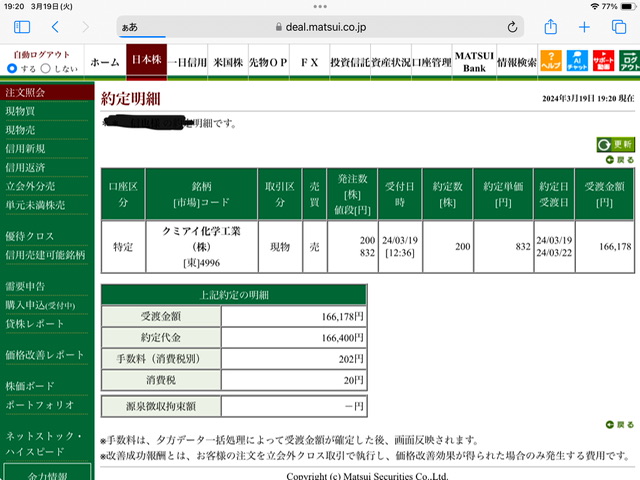
Task: Open the 口座管理 tab
Action: pyautogui.click(x=432, y=62)
